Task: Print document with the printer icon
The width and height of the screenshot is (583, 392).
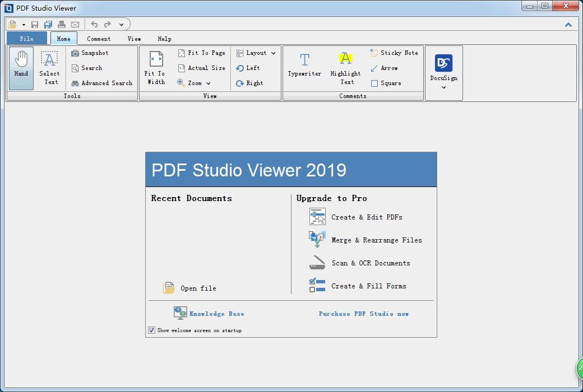Action: click(x=62, y=25)
